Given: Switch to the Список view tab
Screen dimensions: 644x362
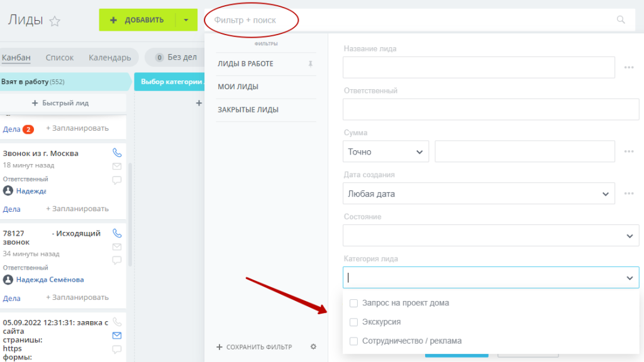Looking at the screenshot, I should (x=59, y=58).
